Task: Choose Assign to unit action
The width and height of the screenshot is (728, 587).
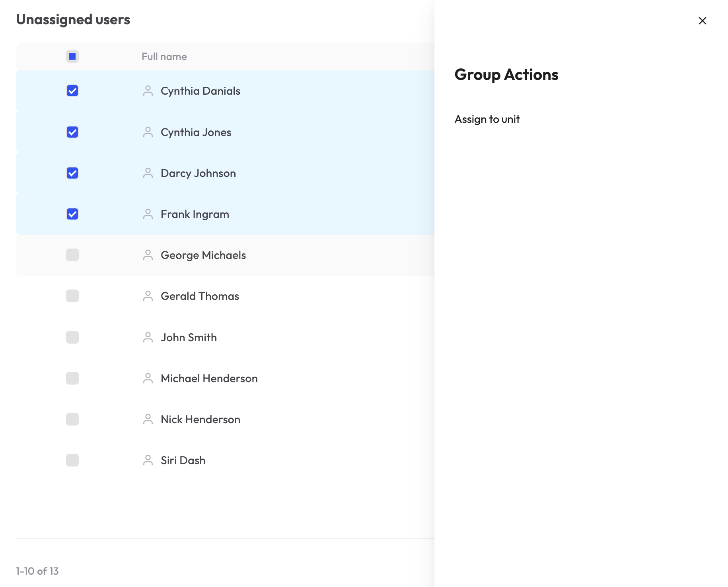Action: 487,119
